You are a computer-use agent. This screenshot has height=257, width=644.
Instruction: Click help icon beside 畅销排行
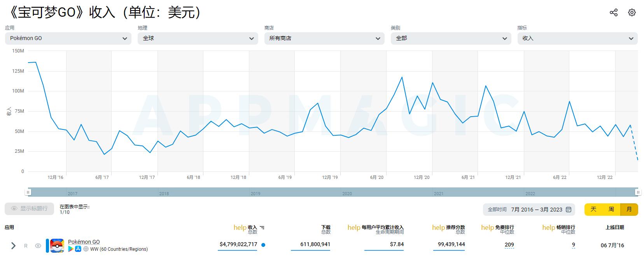click(x=549, y=227)
